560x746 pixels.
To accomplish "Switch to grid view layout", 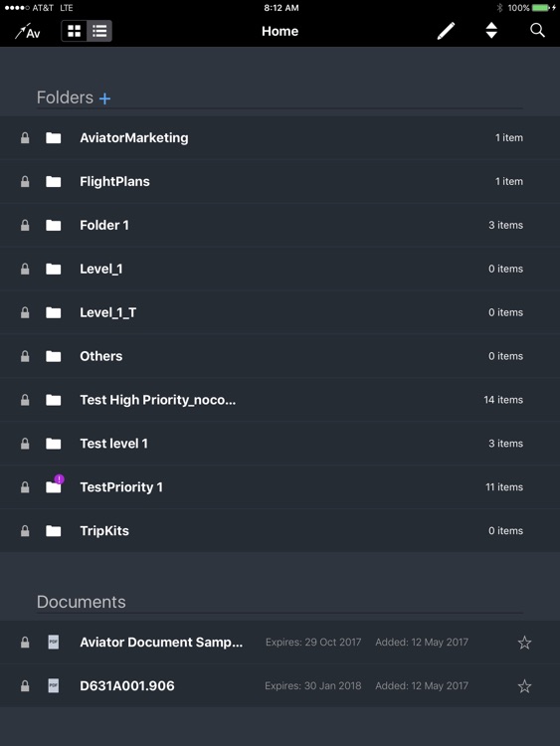I will pos(75,32).
